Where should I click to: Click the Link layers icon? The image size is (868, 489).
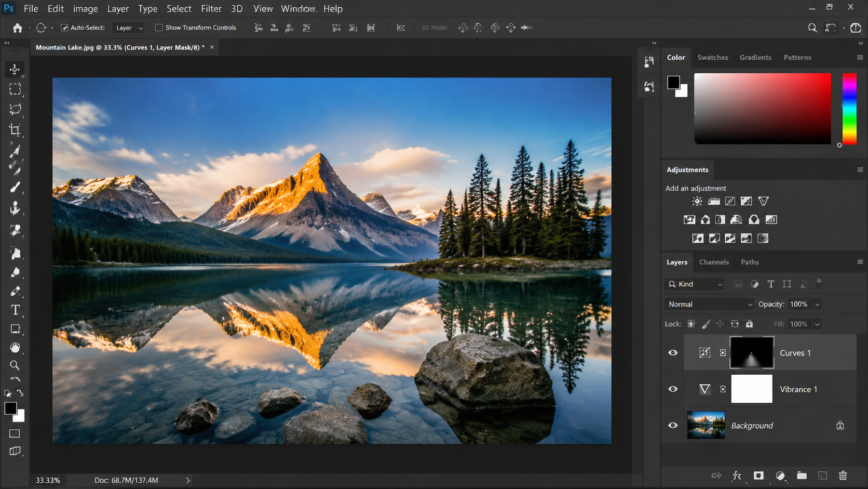click(x=716, y=475)
